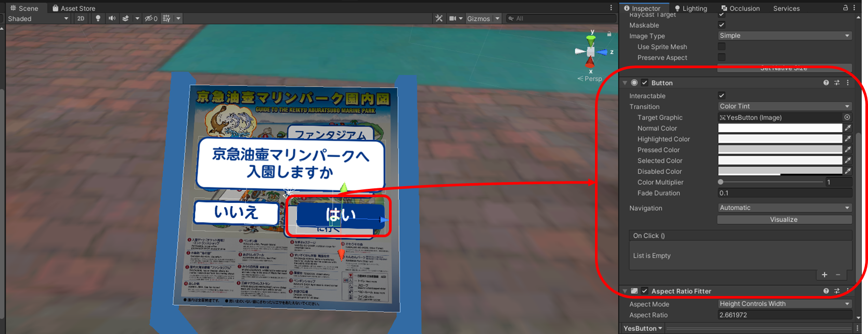Screen dimensions: 868x334
Task: Click Target Graphic YesButton (Image) field
Action: 780,118
